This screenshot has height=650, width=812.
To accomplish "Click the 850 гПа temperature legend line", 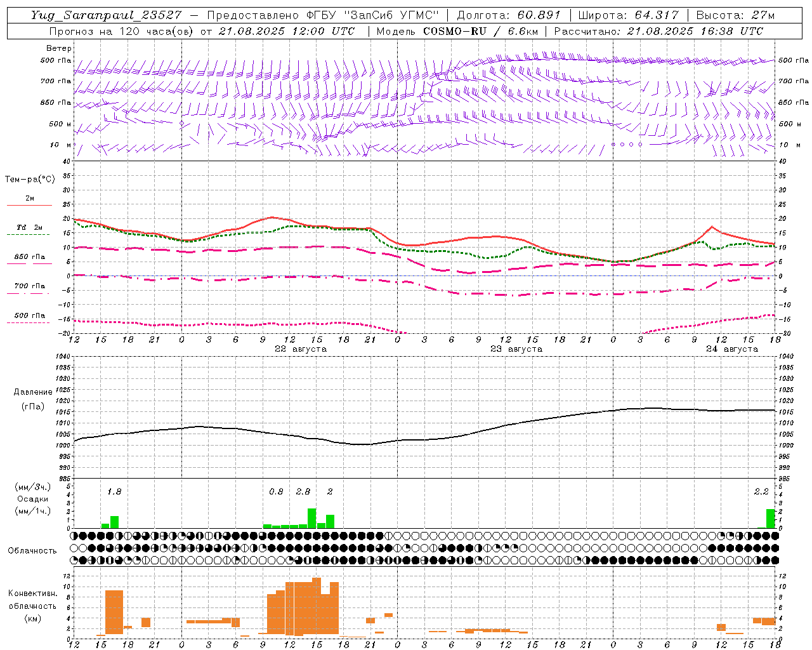I will [29, 263].
